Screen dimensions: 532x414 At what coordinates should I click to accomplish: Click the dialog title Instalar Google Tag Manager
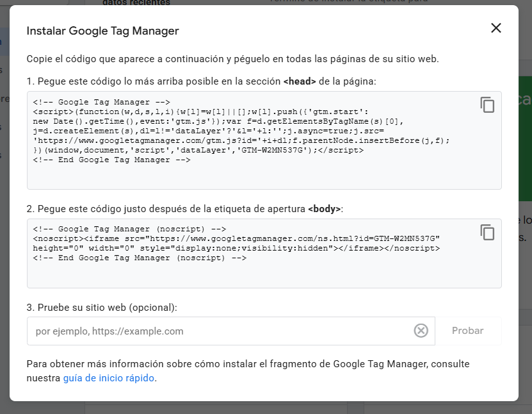tap(102, 31)
